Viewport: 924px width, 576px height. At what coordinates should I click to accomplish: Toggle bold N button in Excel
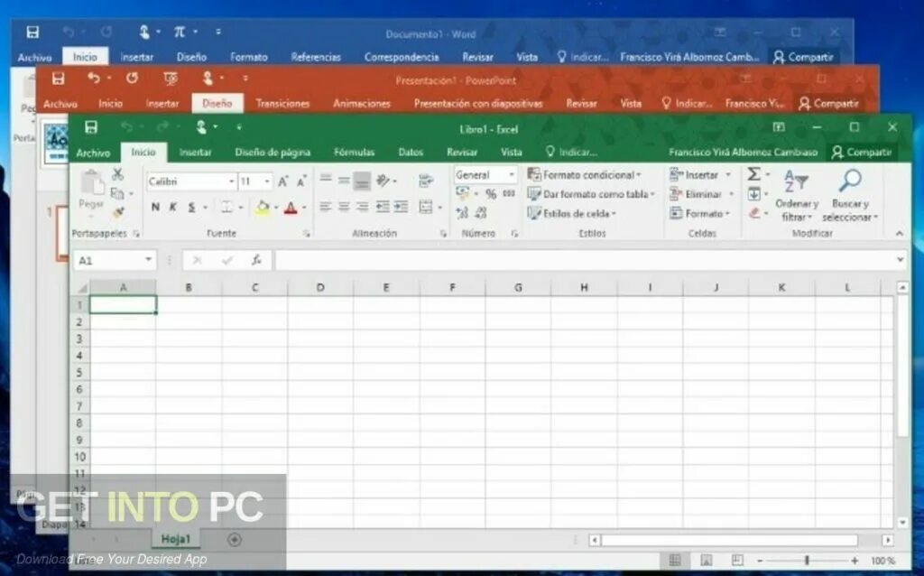[155, 207]
